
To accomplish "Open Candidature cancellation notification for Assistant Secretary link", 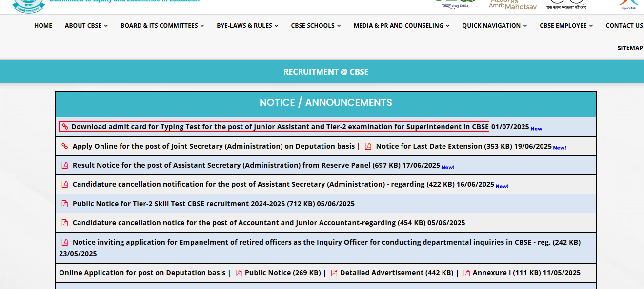I will click(263, 184).
